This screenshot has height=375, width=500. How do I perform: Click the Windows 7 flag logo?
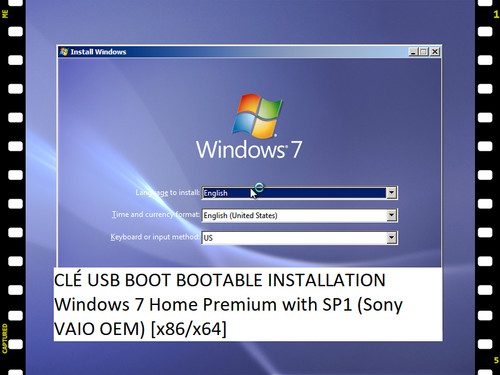[x=257, y=116]
